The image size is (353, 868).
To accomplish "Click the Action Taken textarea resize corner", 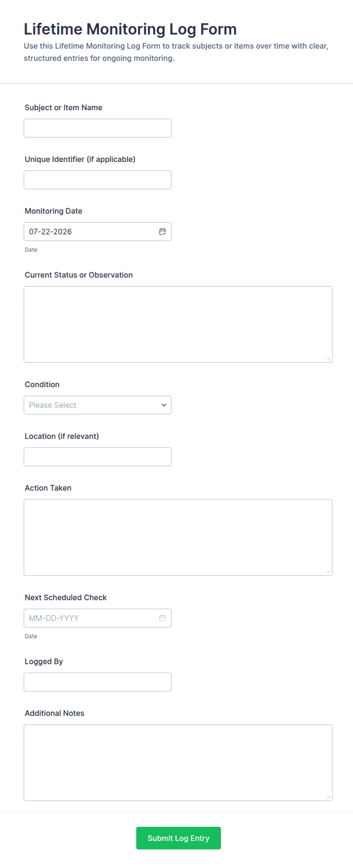I will tap(328, 572).
